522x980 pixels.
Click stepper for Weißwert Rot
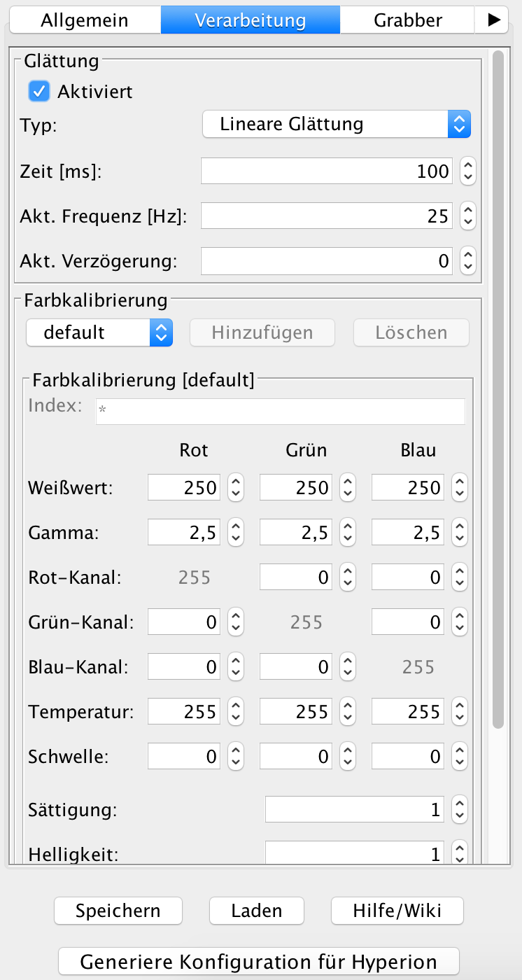[236, 487]
